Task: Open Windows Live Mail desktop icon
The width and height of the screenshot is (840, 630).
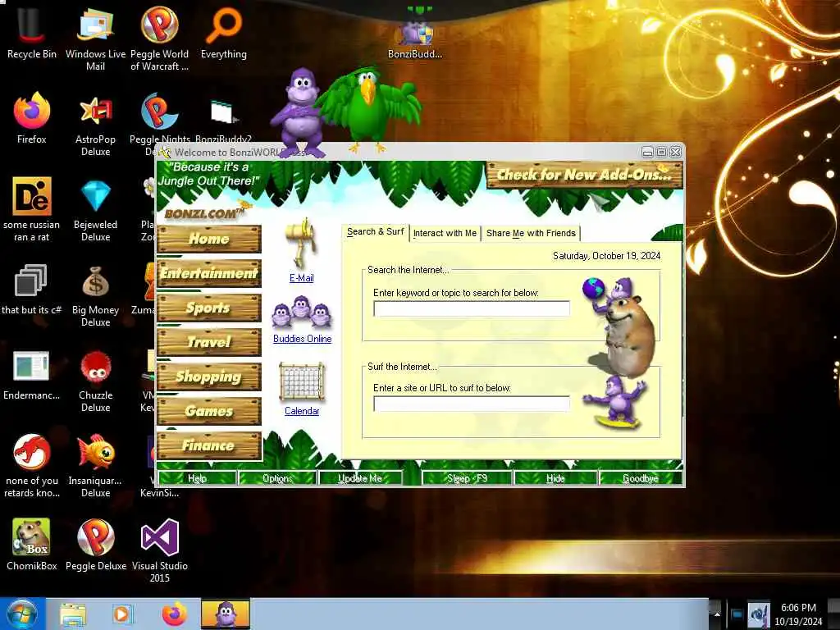Action: (x=95, y=38)
